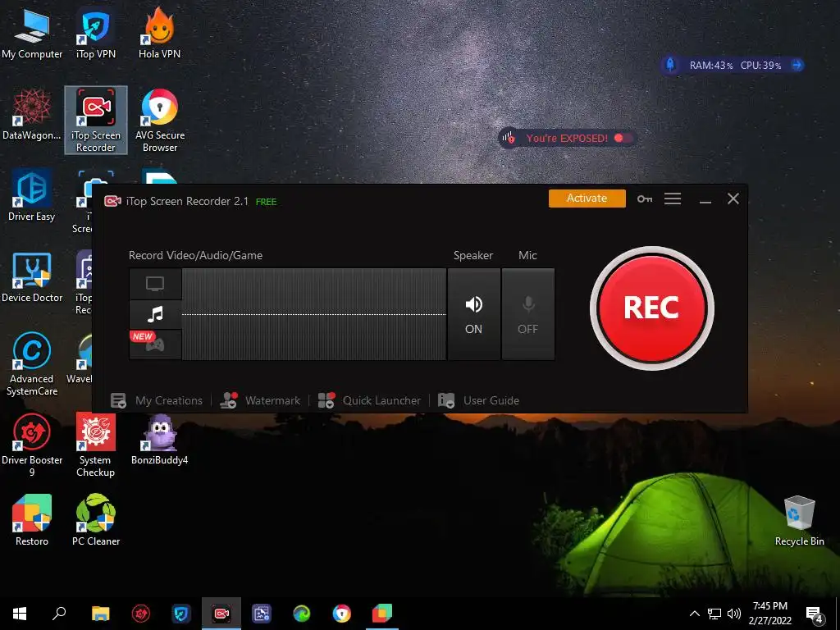Open AVG Secure Browser from the taskbar

tap(342, 614)
